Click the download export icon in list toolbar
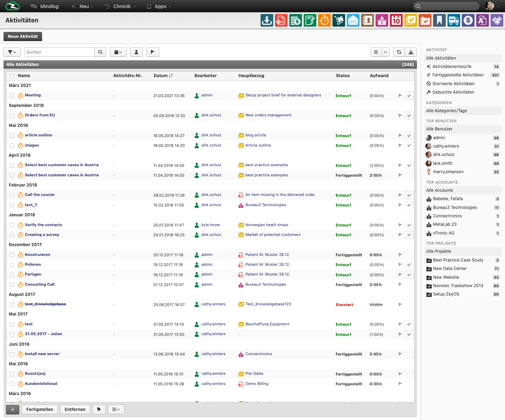 click(x=411, y=52)
